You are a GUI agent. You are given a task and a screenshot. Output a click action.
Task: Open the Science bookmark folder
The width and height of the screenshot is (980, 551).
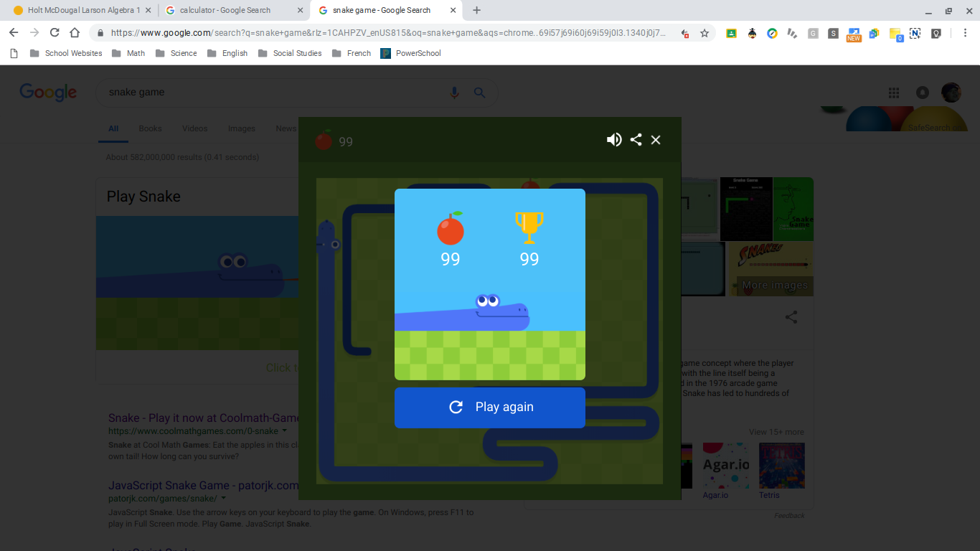tap(176, 53)
